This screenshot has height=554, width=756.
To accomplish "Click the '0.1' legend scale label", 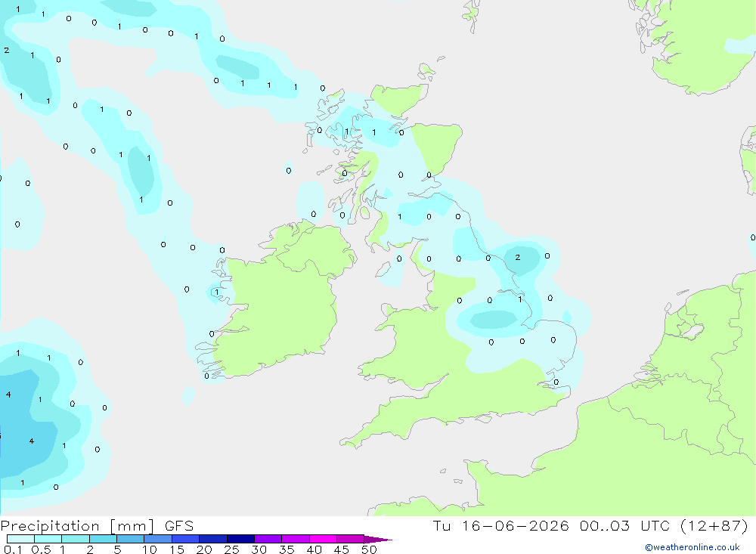I will 13,549.
